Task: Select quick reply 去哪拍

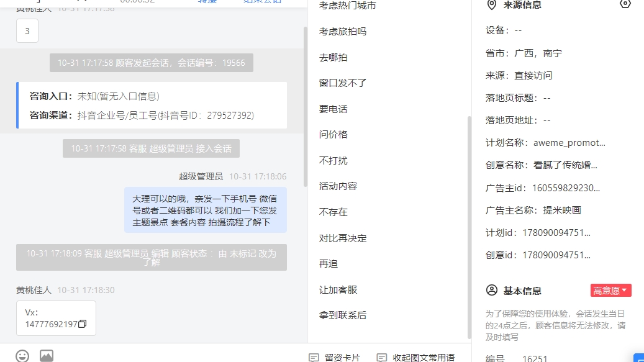Action: [x=333, y=58]
